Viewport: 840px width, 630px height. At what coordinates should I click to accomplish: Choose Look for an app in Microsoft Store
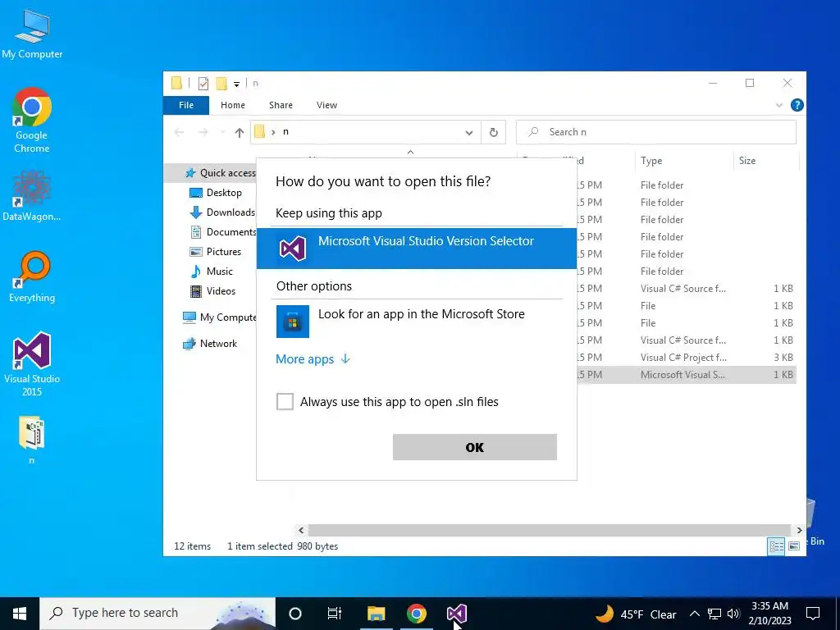[x=416, y=321]
